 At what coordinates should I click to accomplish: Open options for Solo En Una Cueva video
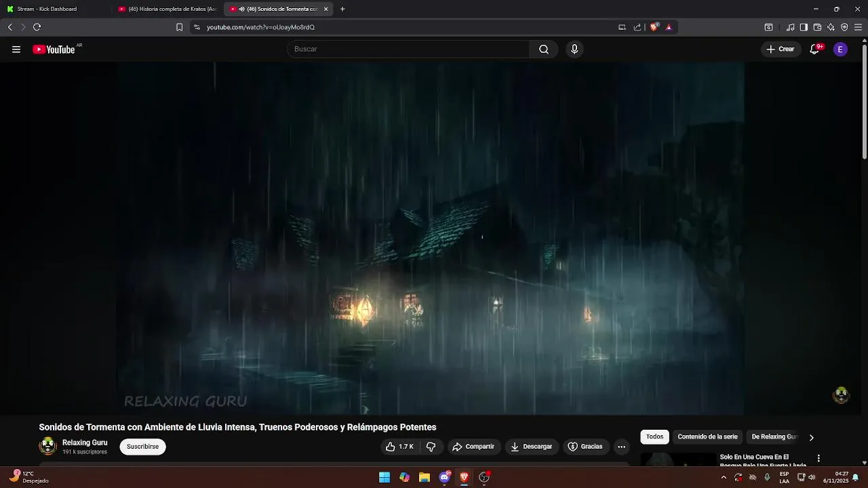coord(818,458)
